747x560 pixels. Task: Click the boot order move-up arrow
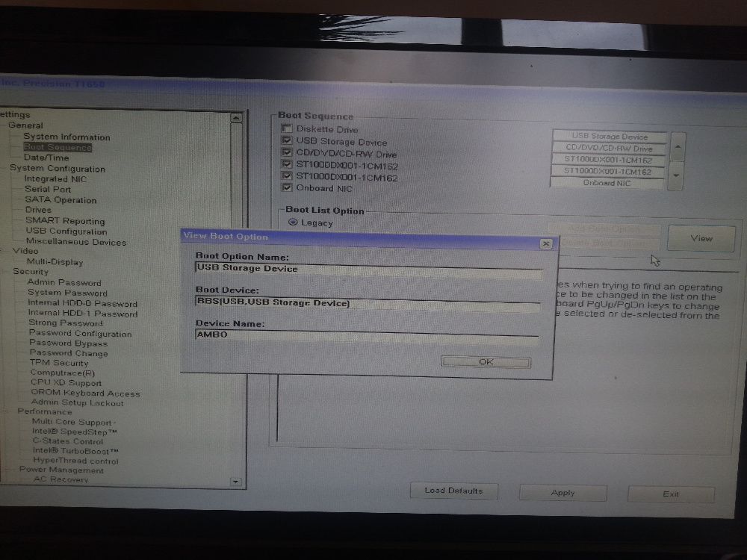pyautogui.click(x=678, y=147)
